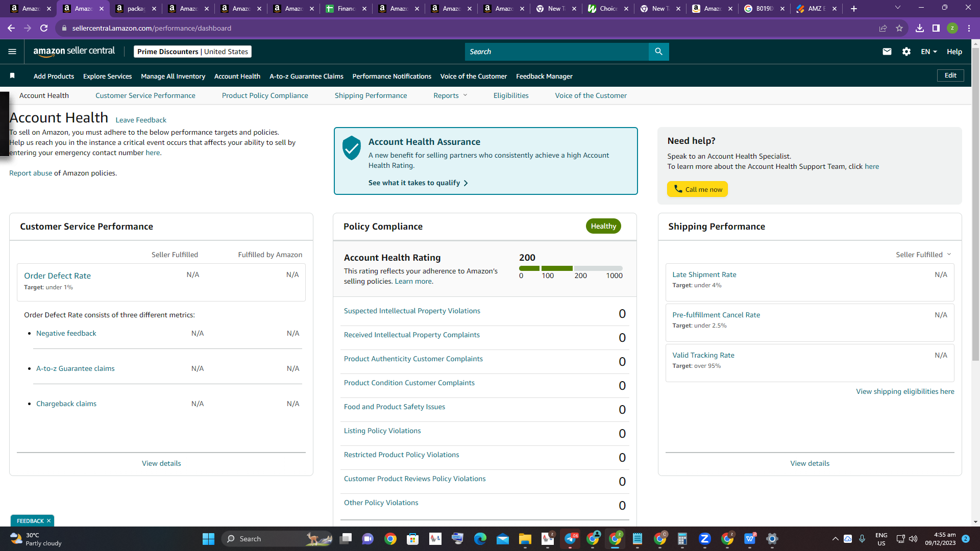Click the Healthy status badge
This screenshot has height=551, width=980.
(x=603, y=226)
